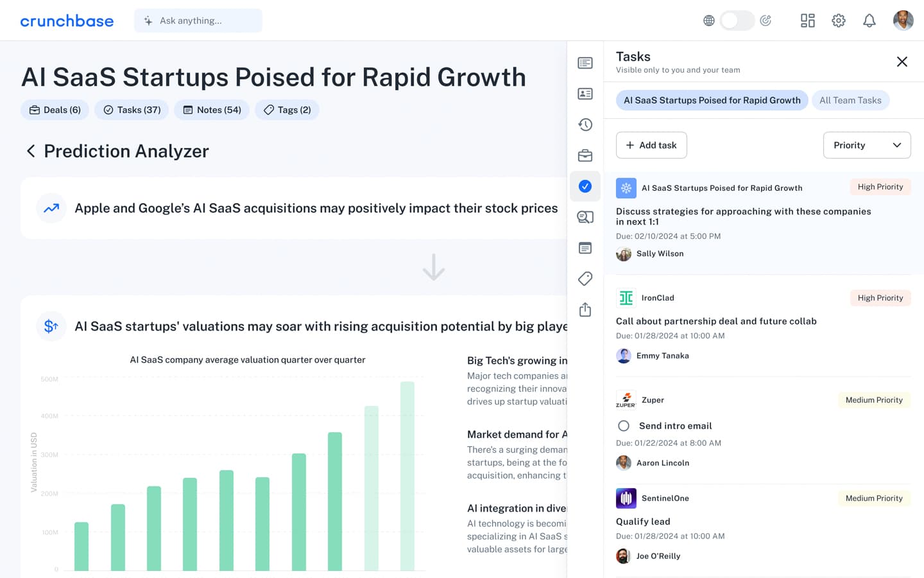Image resolution: width=924 pixels, height=578 pixels.
Task: Mark Send intro email task complete
Action: point(624,426)
